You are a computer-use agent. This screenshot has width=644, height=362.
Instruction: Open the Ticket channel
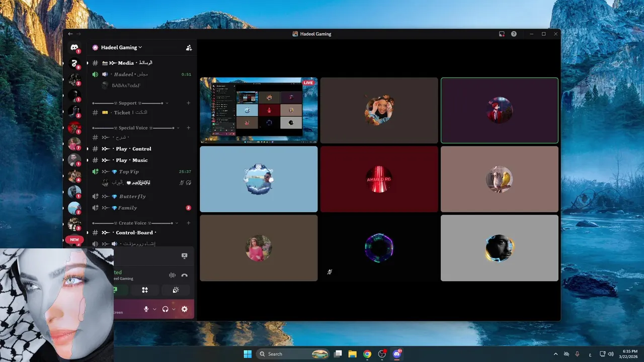[141, 113]
